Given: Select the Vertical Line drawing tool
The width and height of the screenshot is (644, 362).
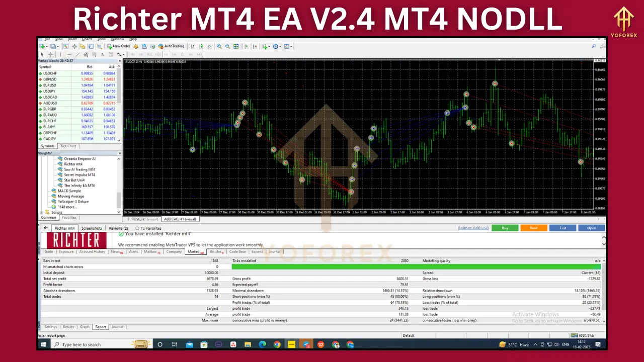Looking at the screenshot, I should tap(61, 54).
